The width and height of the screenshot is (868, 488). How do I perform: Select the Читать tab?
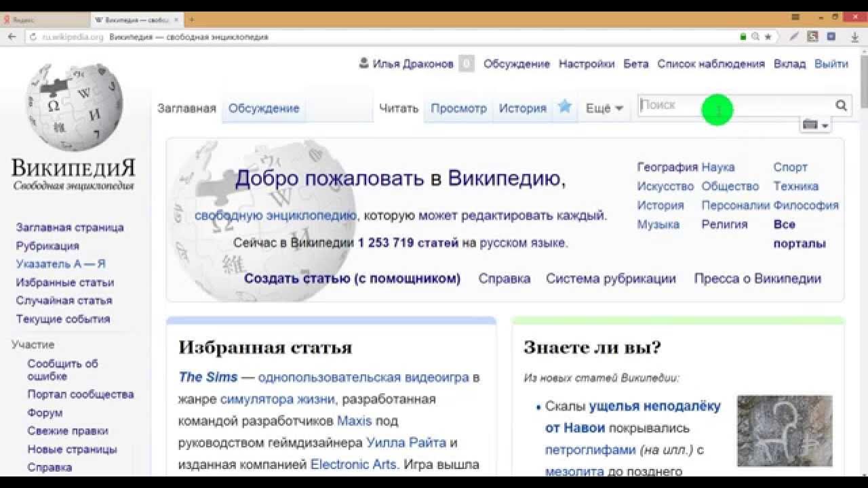399,108
